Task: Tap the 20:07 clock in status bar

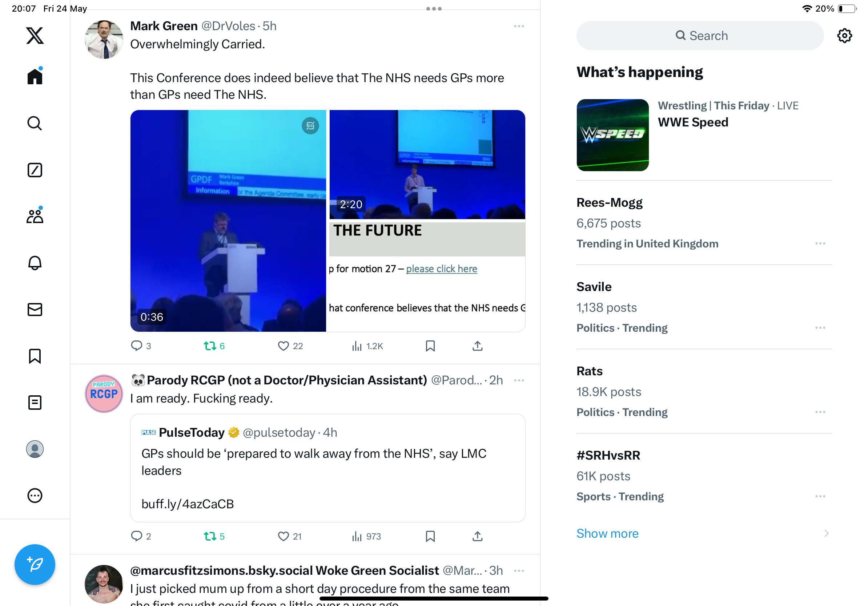Action: tap(24, 8)
